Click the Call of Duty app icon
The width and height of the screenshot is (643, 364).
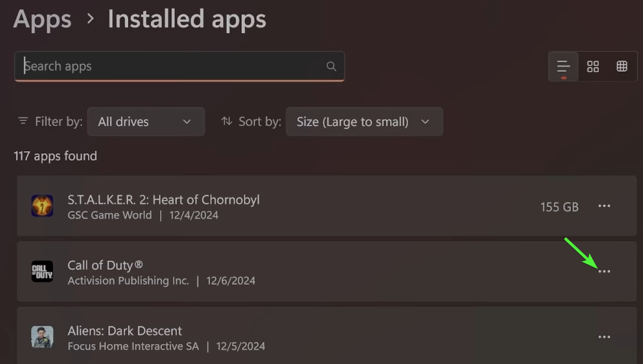(42, 271)
